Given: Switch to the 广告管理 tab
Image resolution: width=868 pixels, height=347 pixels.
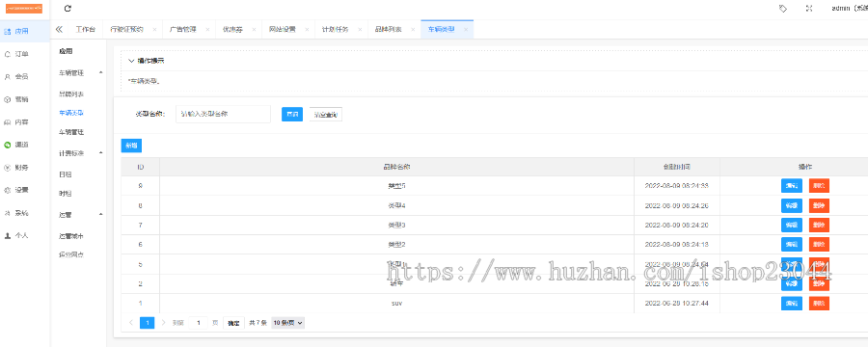Looking at the screenshot, I should 182,29.
